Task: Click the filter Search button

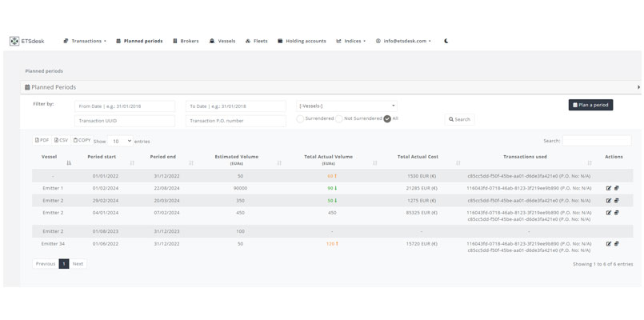Action: pyautogui.click(x=459, y=119)
